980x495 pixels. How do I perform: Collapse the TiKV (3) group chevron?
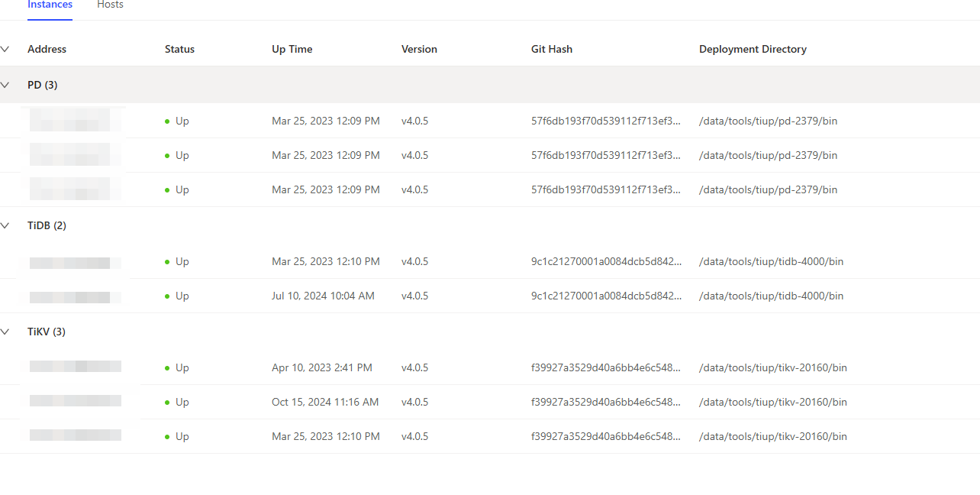pyautogui.click(x=5, y=332)
